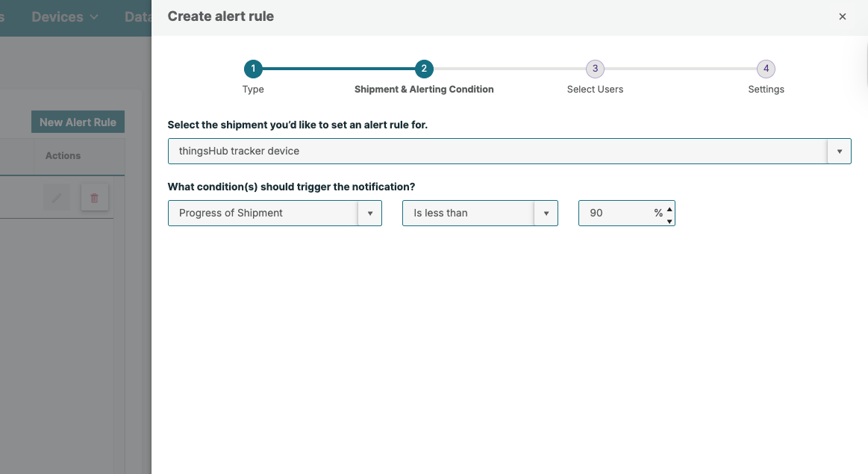Expand the thingsHub tracker device shipment dropdown
Image resolution: width=868 pixels, height=474 pixels.
coord(839,151)
